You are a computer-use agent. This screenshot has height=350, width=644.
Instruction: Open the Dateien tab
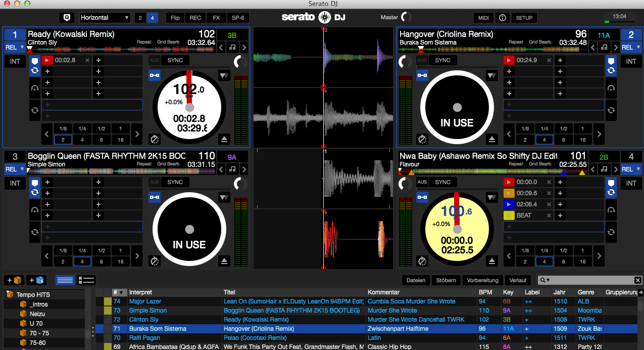pos(416,280)
